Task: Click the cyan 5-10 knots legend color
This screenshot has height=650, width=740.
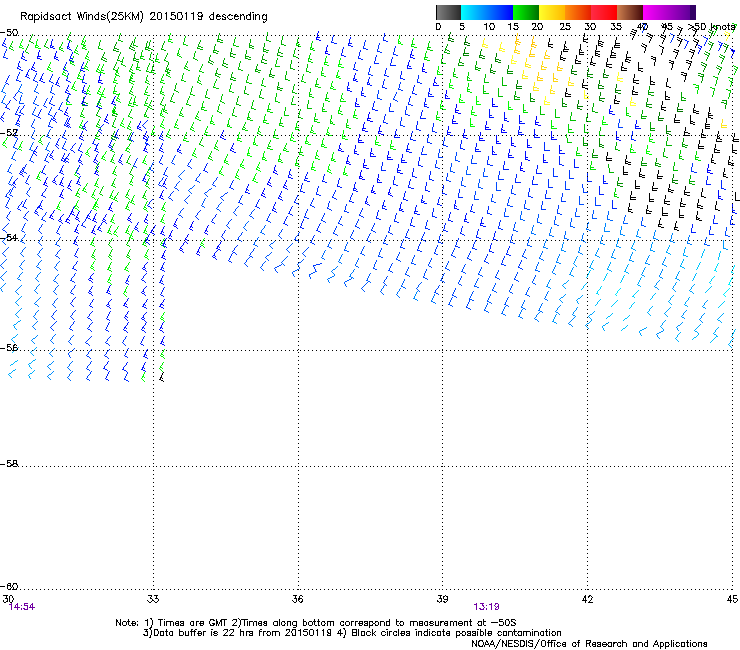Action: pos(474,12)
